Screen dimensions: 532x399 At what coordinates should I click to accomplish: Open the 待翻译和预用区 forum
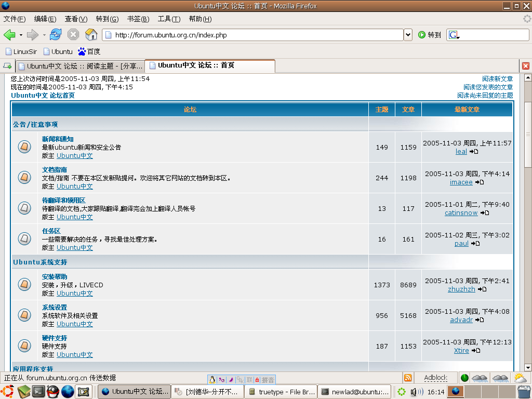[x=64, y=200]
